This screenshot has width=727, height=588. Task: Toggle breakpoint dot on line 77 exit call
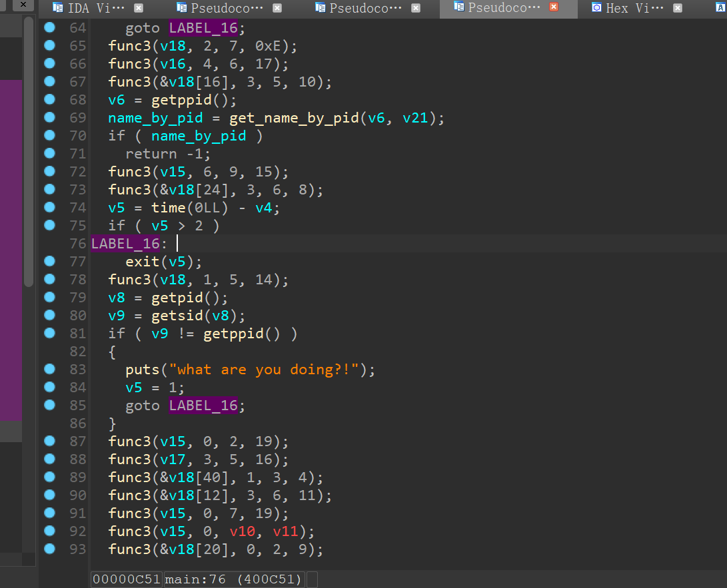pyautogui.click(x=49, y=261)
